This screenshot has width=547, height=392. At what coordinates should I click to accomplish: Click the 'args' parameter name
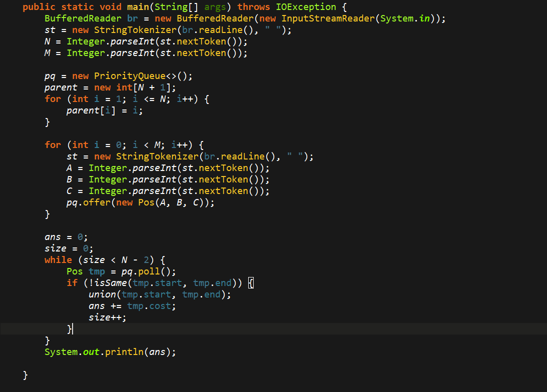point(215,7)
